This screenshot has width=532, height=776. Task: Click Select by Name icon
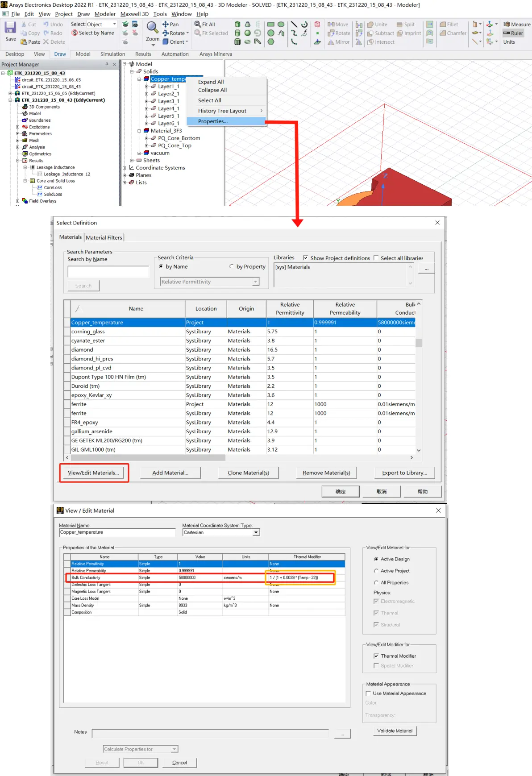[x=75, y=33]
